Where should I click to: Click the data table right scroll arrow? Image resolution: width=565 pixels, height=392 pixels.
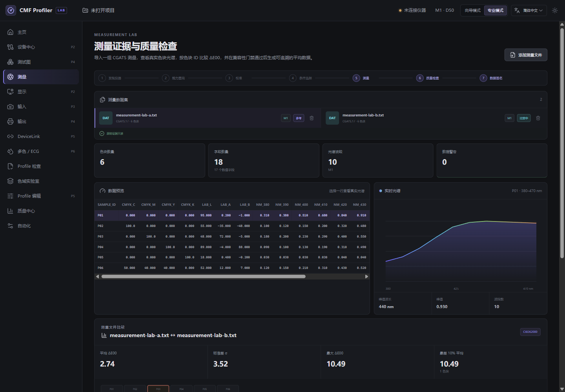(x=366, y=276)
